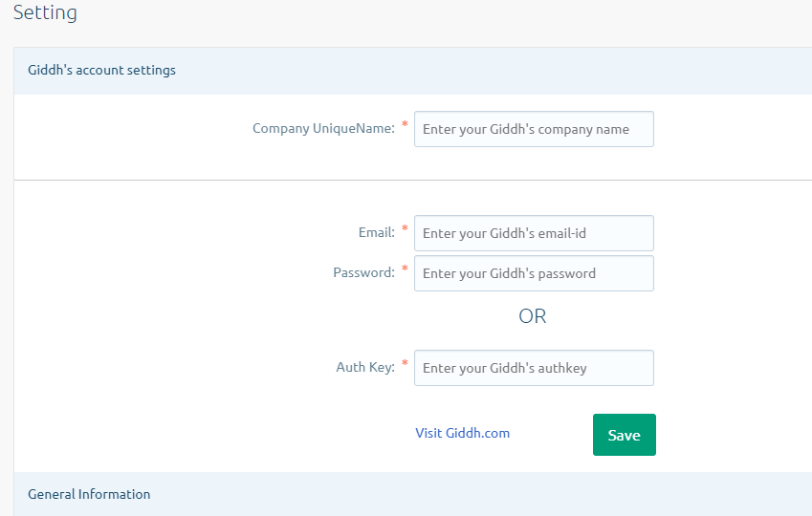
Task: Click the Company UniqueName label
Action: pyautogui.click(x=323, y=129)
